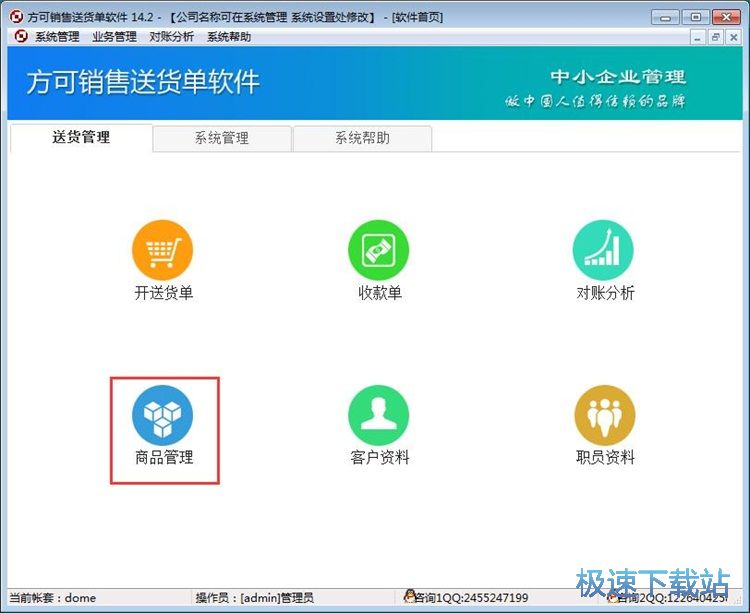750x613 pixels.
Task: Open the 系统帮助 menu in menu bar
Action: pyautogui.click(x=229, y=37)
